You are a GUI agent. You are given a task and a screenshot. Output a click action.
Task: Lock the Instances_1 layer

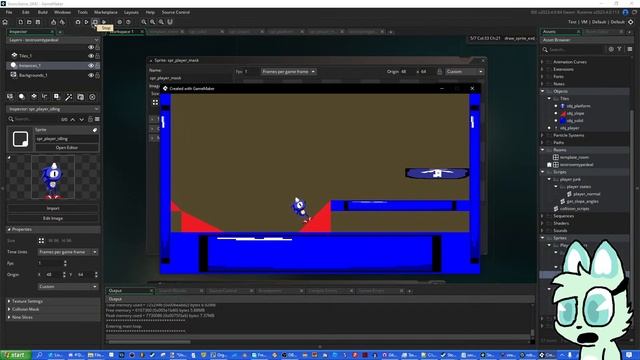point(98,65)
